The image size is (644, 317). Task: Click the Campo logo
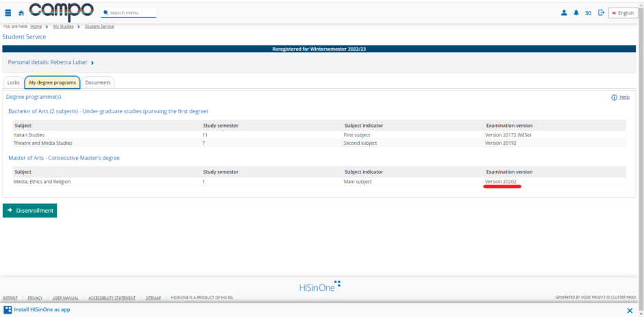[60, 12]
